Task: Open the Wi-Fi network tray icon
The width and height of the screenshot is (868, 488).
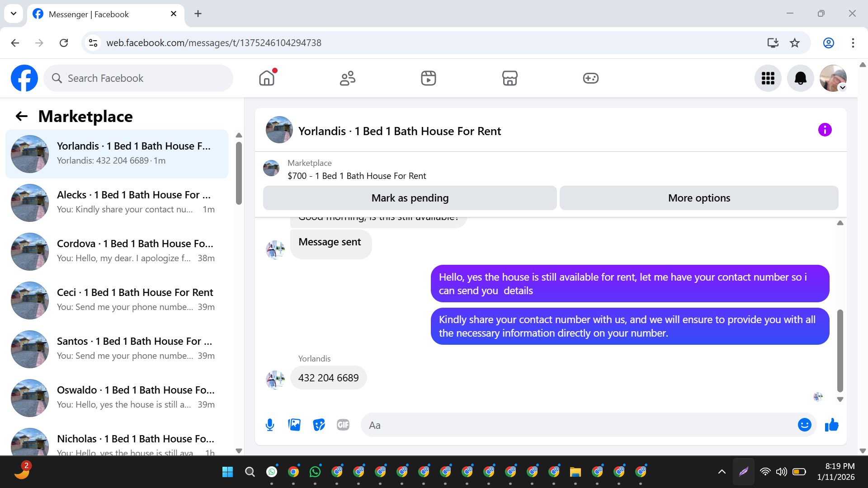Action: (x=765, y=472)
